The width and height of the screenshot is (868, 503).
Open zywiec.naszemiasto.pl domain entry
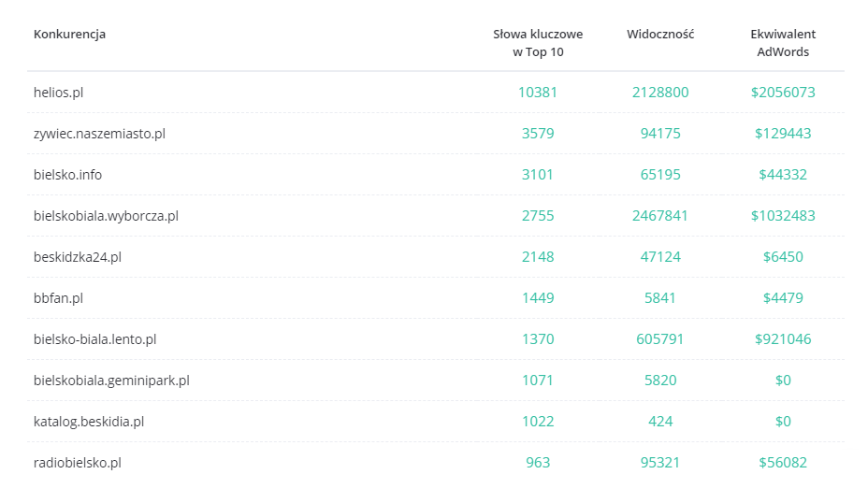tap(99, 134)
